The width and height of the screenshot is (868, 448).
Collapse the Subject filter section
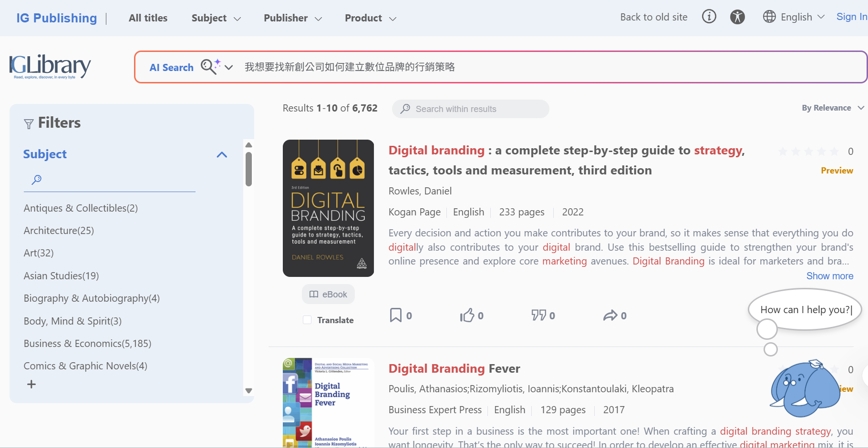coord(222,154)
